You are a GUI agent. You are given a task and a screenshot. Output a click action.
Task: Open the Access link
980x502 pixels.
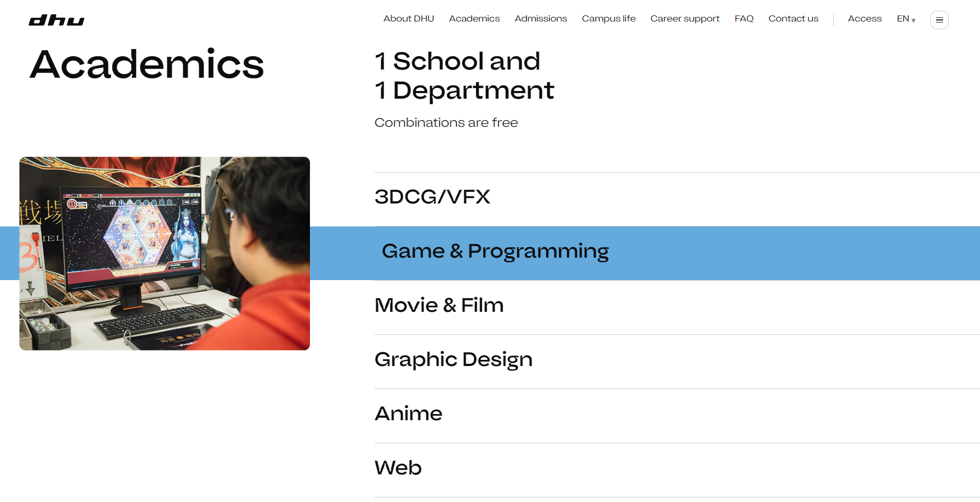(864, 19)
